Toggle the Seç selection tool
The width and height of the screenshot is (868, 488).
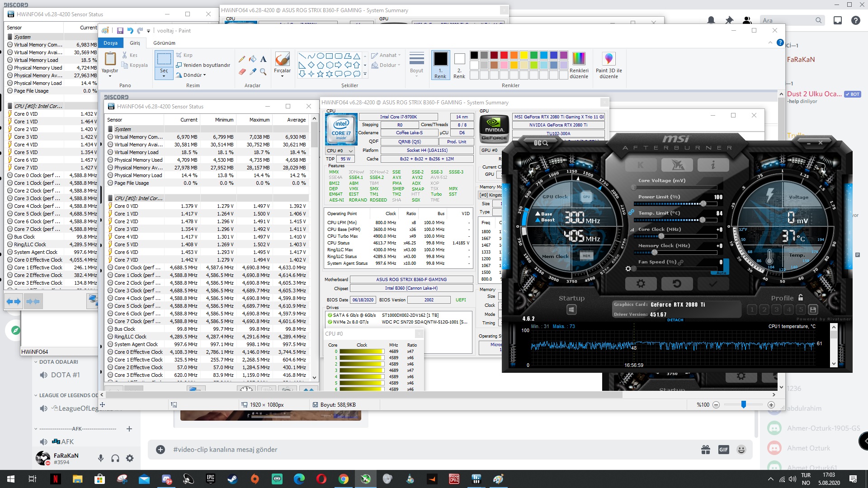click(164, 59)
